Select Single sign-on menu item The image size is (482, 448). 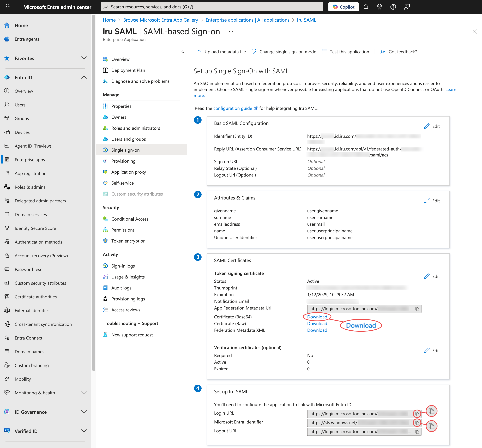coord(141,150)
